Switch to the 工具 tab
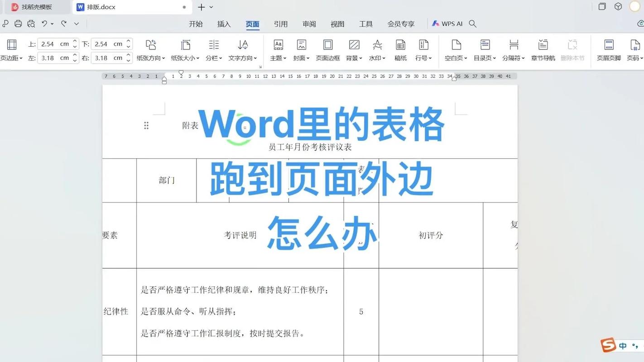This screenshot has height=362, width=644. (366, 24)
